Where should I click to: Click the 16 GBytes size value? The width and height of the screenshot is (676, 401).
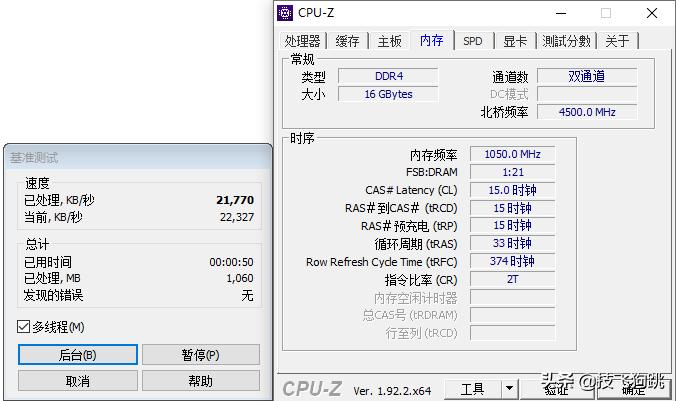point(388,94)
